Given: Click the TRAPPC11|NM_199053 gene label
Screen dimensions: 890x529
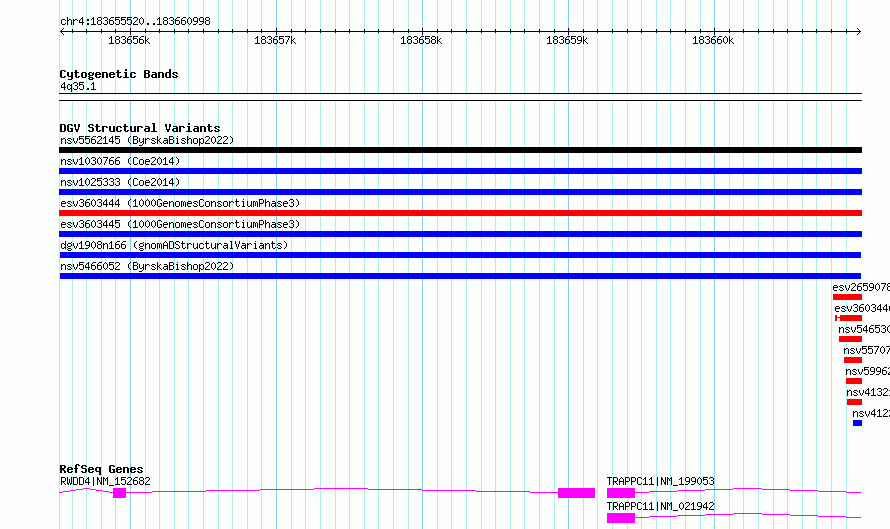Looking at the screenshot, I should [661, 481].
